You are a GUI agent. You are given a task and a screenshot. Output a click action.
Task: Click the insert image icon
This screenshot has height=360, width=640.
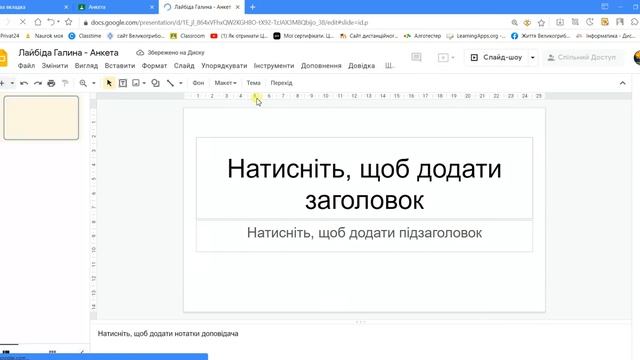pyautogui.click(x=136, y=83)
